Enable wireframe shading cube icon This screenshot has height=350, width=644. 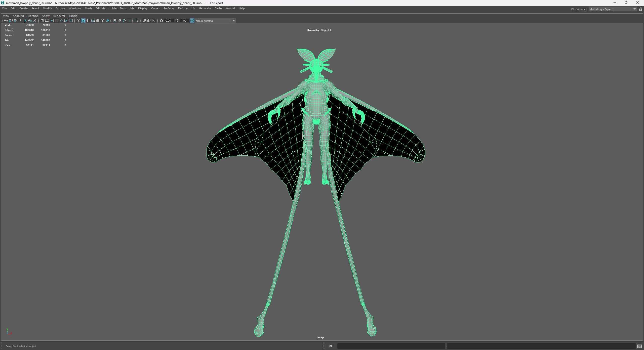click(x=78, y=21)
